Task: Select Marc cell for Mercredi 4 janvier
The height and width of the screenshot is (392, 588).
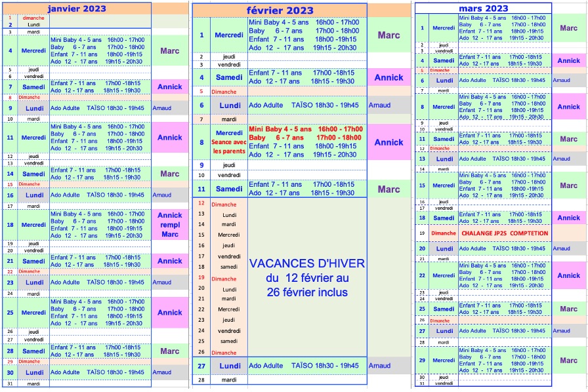Action: (x=169, y=50)
